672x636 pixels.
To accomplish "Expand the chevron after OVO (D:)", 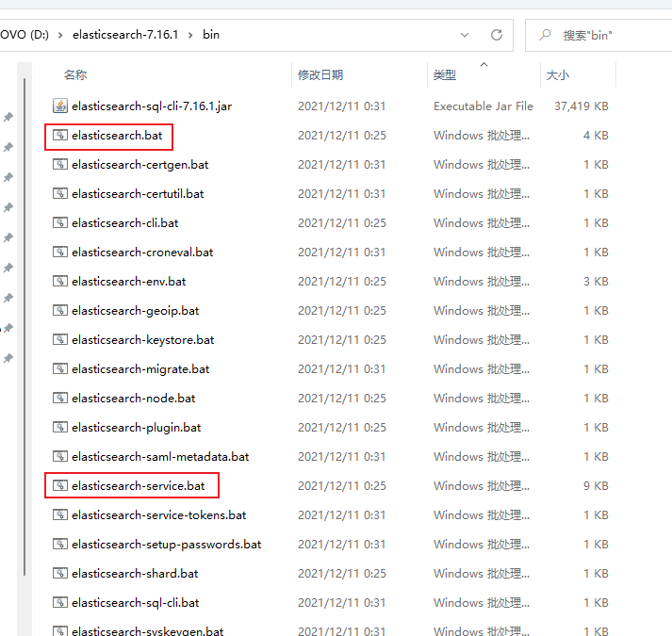I will (60, 35).
